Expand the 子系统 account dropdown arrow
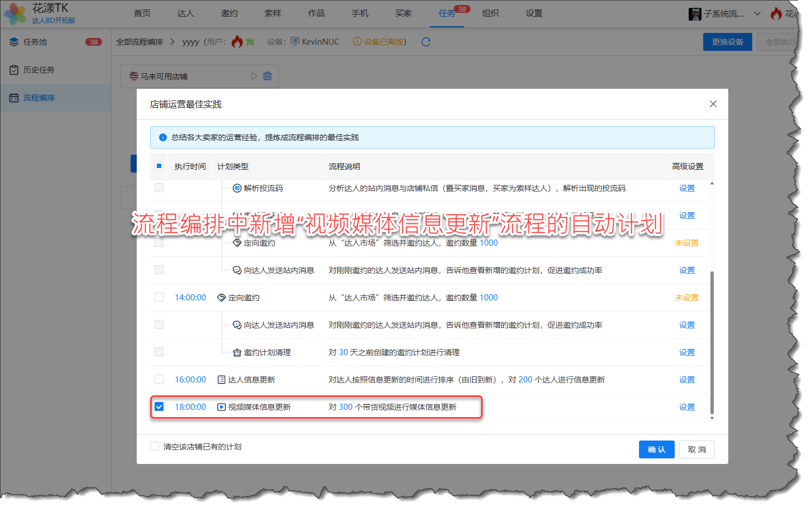Screen dimensions: 812x512 (x=757, y=13)
